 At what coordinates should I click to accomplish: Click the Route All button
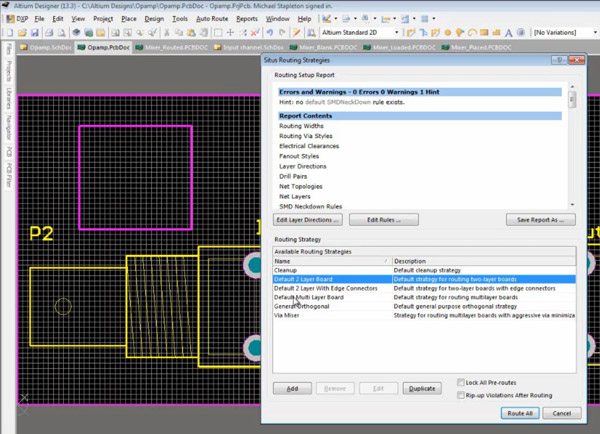(x=520, y=413)
